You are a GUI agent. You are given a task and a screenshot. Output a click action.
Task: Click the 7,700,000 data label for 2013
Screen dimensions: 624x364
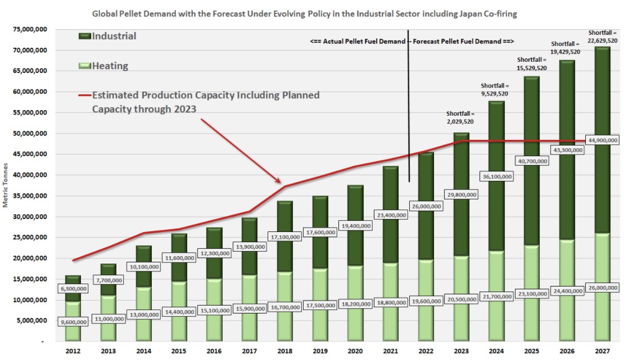pos(109,280)
